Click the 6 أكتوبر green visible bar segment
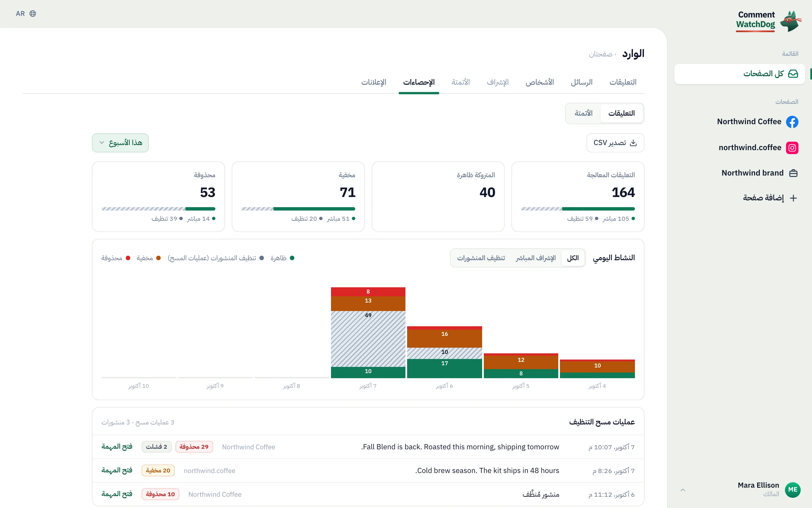Screen dimensions: 812x508 tap(445, 368)
